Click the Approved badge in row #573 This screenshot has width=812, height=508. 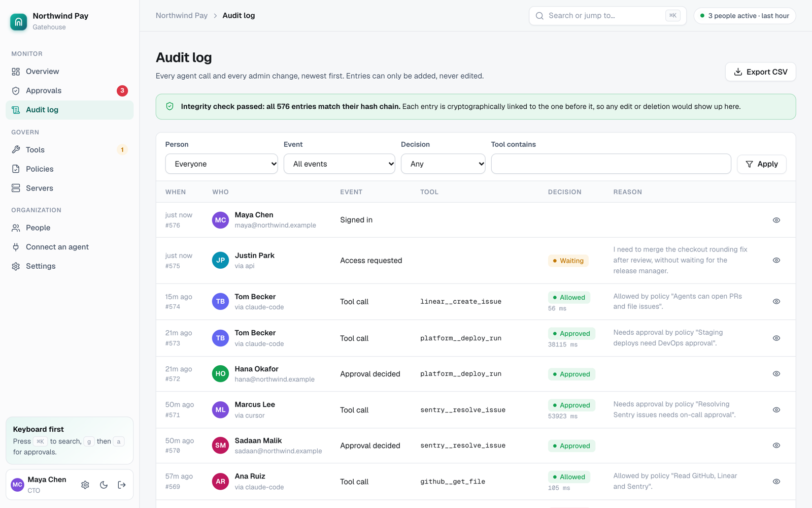pos(571,334)
